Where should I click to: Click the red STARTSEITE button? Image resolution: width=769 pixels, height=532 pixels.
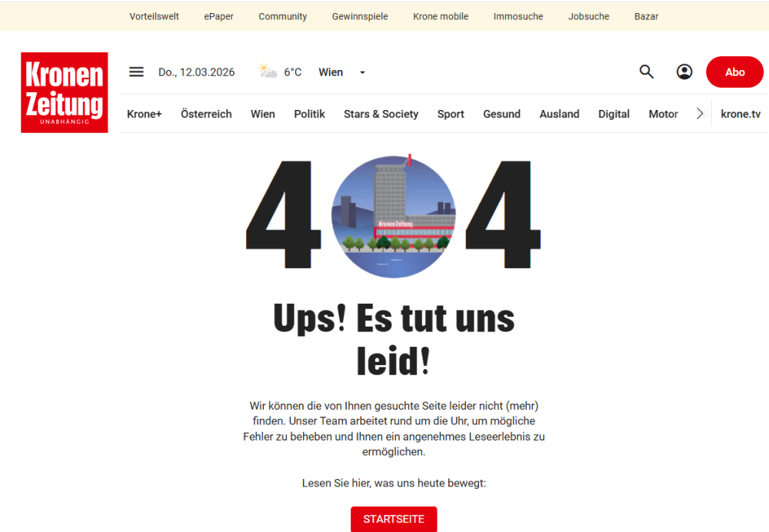point(394,520)
